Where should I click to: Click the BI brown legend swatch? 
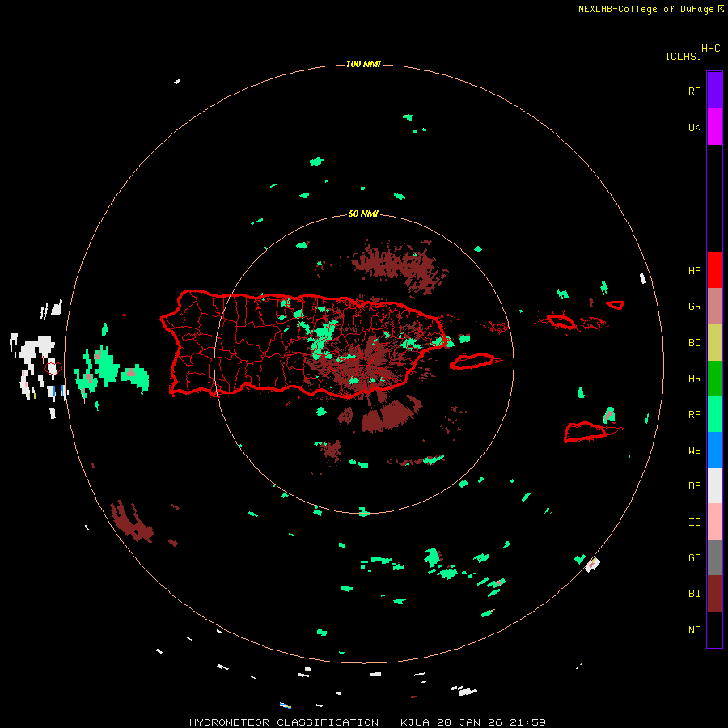click(x=714, y=594)
